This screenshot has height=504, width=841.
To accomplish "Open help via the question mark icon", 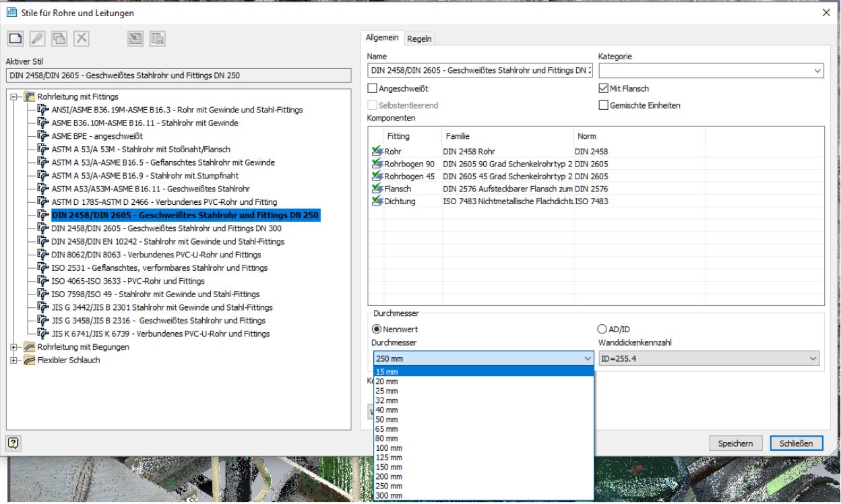I will [13, 443].
